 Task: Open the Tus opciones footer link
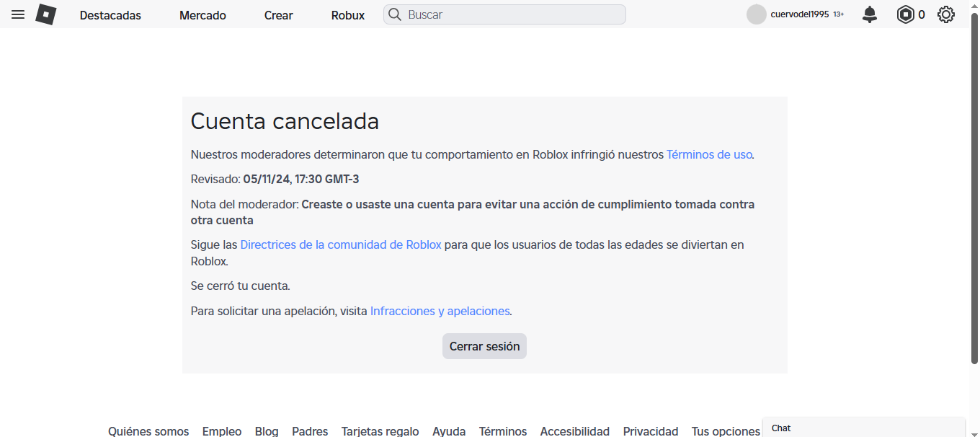pyautogui.click(x=726, y=431)
